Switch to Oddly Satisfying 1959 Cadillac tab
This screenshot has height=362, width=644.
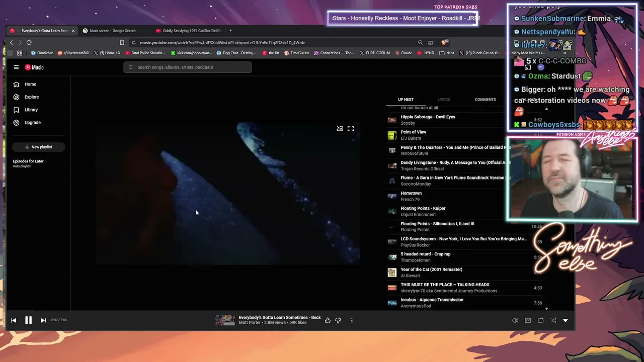point(188,31)
